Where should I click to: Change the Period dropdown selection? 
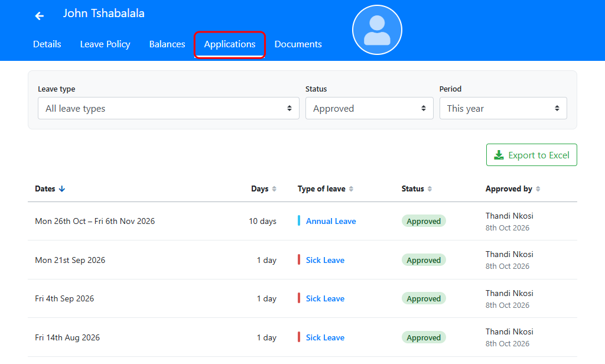[503, 108]
